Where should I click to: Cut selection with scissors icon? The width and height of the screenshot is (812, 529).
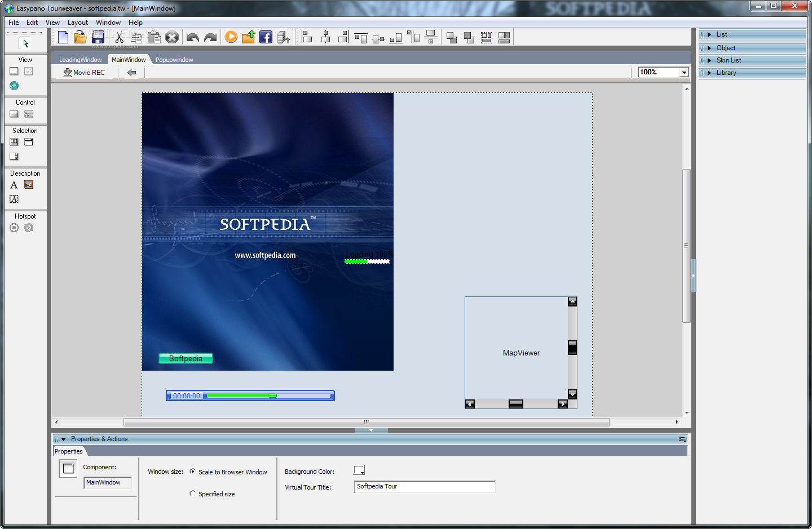pos(118,37)
